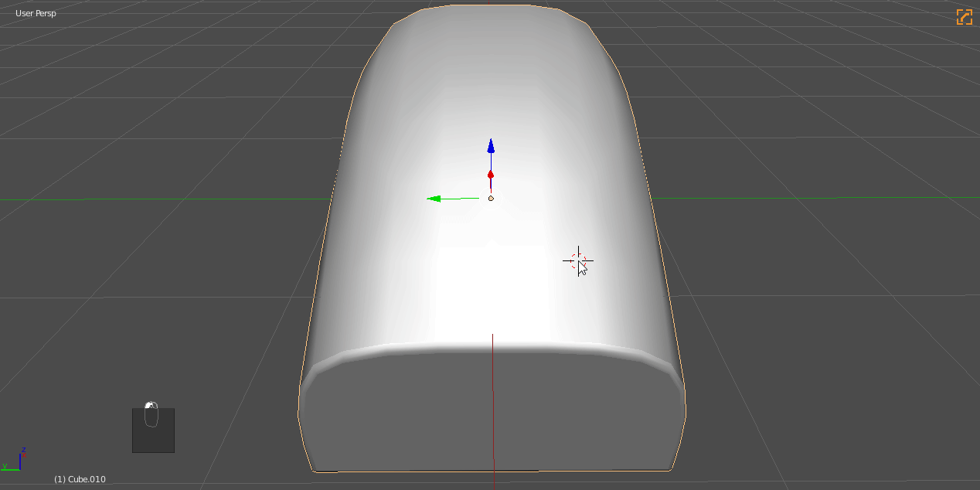
Task: Grab the blue Z-axis manipulator arrow
Action: [490, 147]
